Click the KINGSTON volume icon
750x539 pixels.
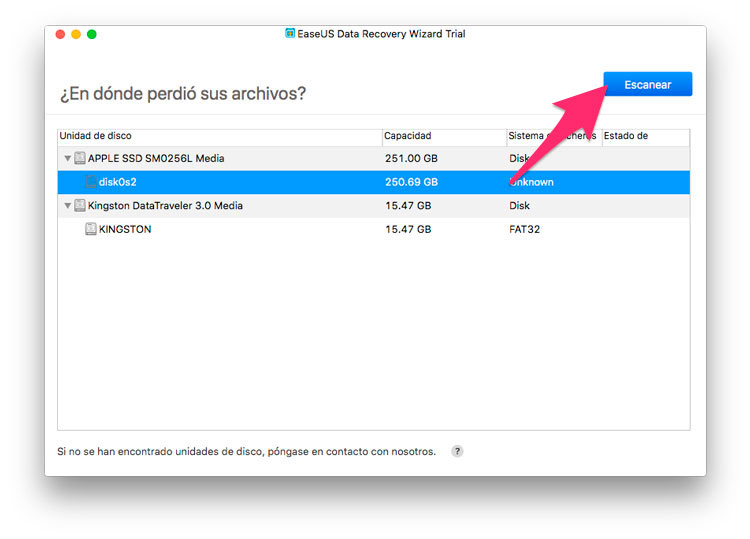coord(91,229)
